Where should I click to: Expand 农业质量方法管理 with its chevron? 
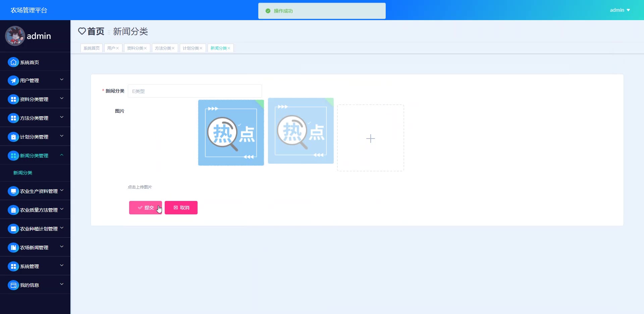tap(62, 209)
